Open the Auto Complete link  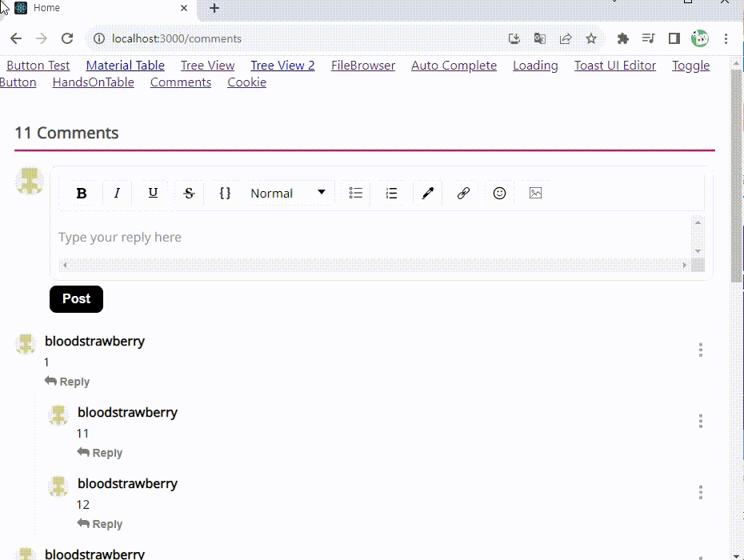[454, 66]
